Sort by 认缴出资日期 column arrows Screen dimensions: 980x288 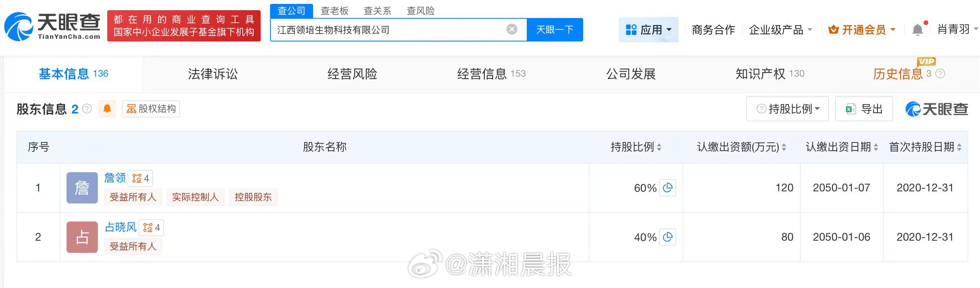(x=876, y=147)
